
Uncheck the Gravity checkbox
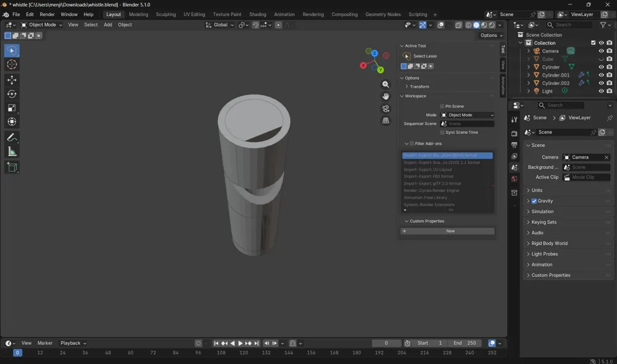click(x=534, y=201)
